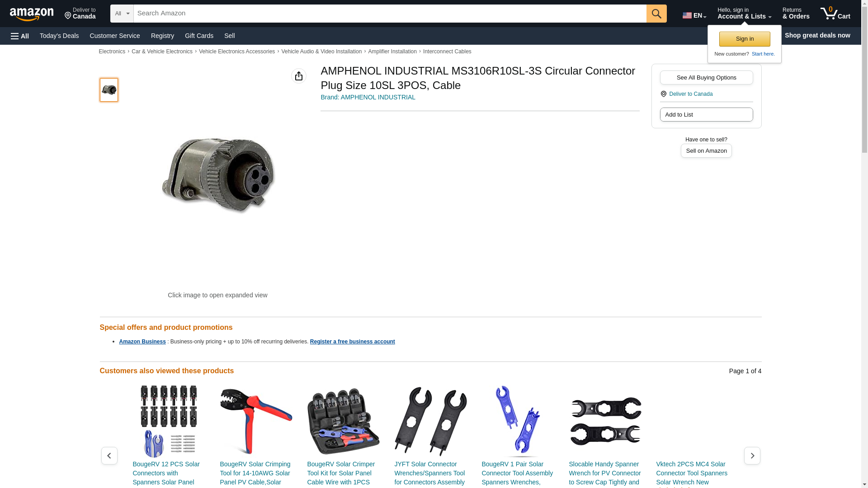The width and height of the screenshot is (868, 488).
Task: Click the share icon above product image
Action: point(298,76)
